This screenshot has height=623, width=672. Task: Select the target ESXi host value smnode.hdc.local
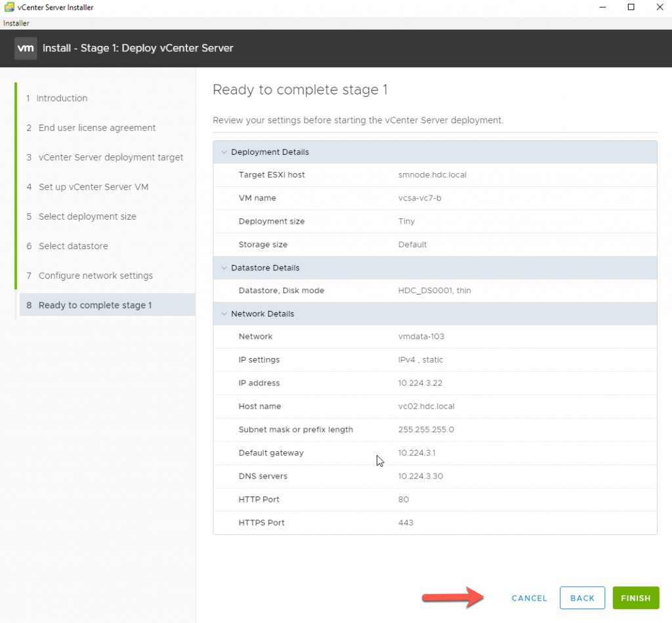432,174
